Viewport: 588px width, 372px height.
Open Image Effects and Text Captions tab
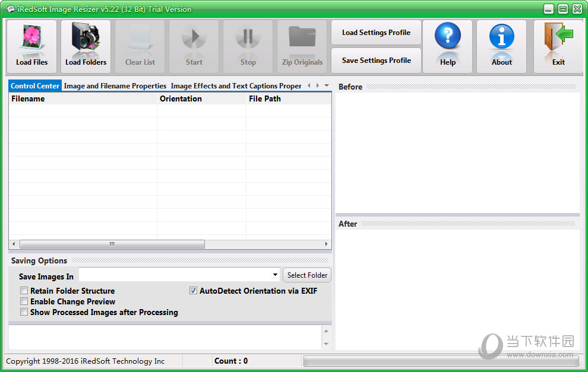pyautogui.click(x=236, y=86)
